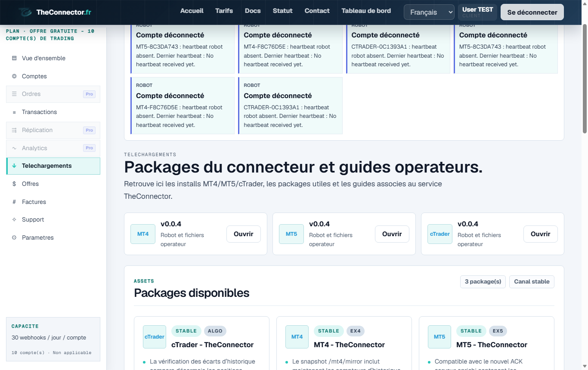Image resolution: width=588 pixels, height=370 pixels.
Task: Click the Réplication sidebar icon
Action: coord(14,130)
